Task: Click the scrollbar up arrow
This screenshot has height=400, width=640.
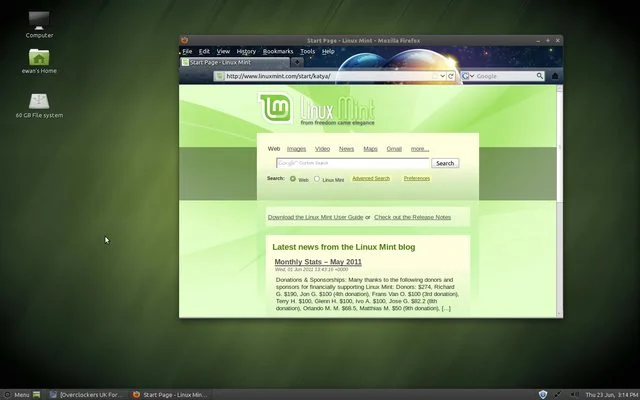Action: (x=559, y=88)
